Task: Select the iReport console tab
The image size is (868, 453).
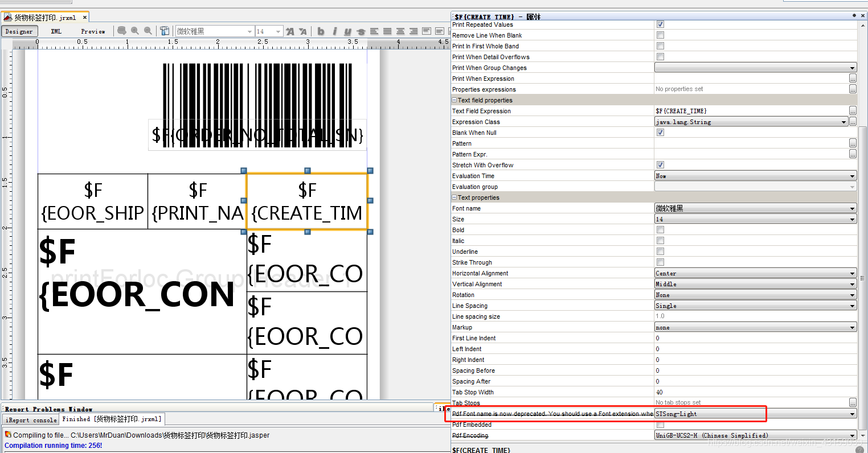Action: tap(31, 420)
